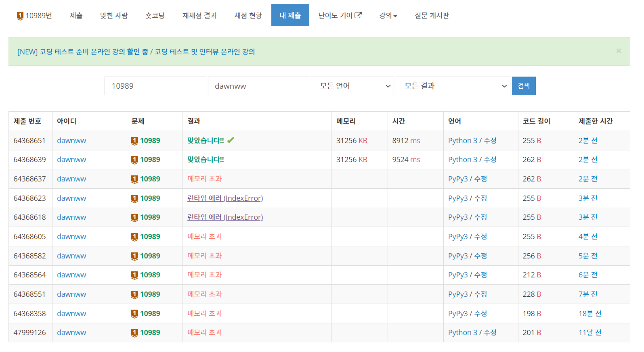Open dawnww profile in row 64368358
Screen dimensions: 644x352
coord(71,314)
